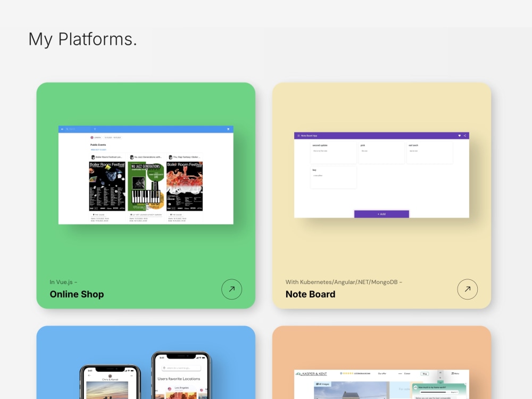Click the purple Add button in Note Board preview
This screenshot has width=532, height=399.
point(381,214)
